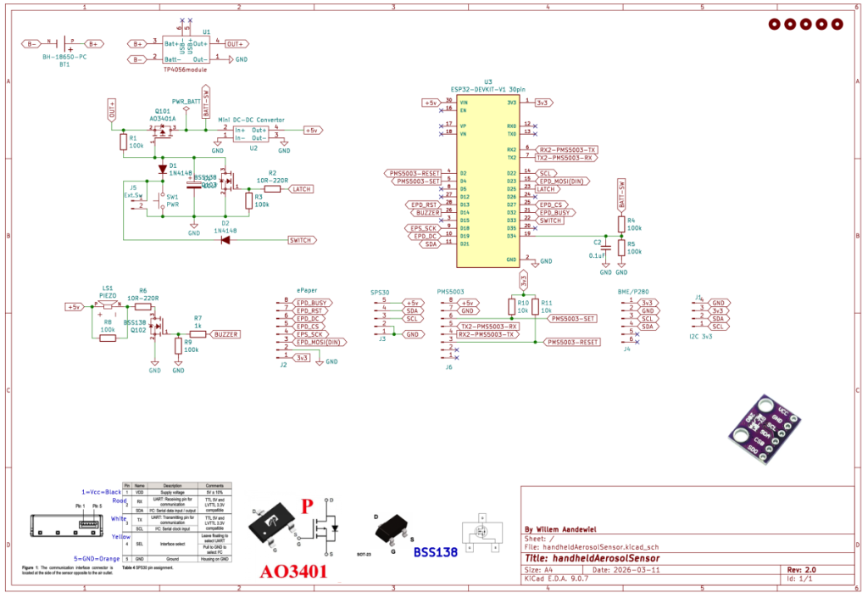Image resolution: width=868 pixels, height=598 pixels.
Task: Click the handheldAerosolSensor title in title block
Action: coord(603,557)
